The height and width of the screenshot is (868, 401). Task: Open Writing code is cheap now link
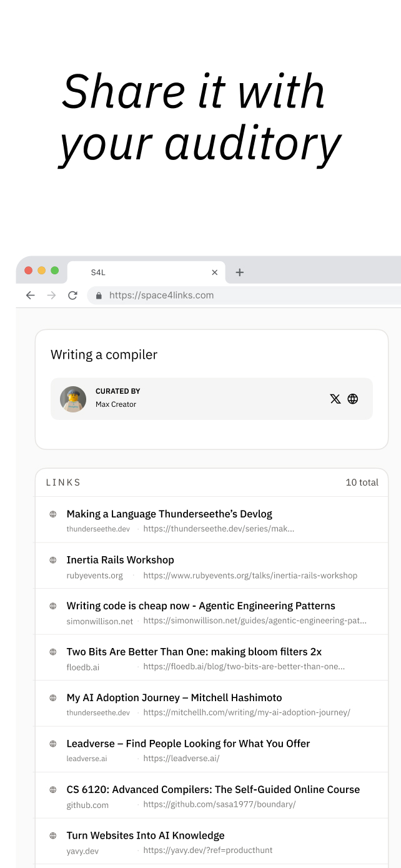tap(200, 606)
